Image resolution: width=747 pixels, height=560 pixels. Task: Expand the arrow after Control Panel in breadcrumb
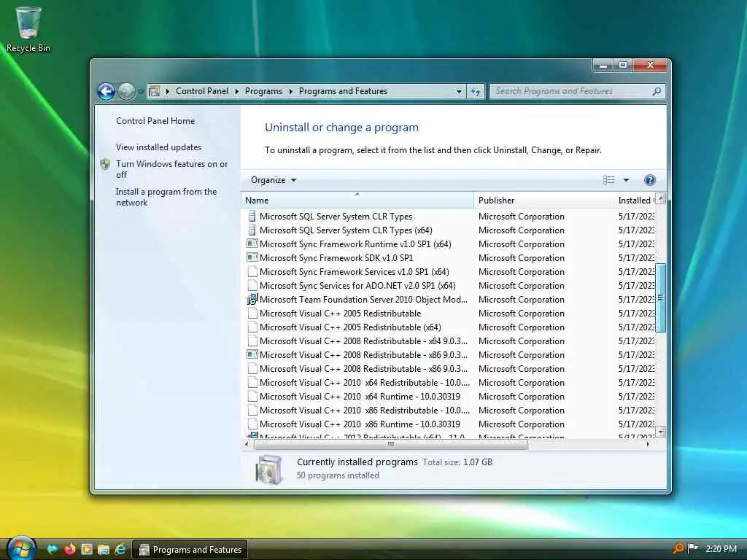(237, 91)
